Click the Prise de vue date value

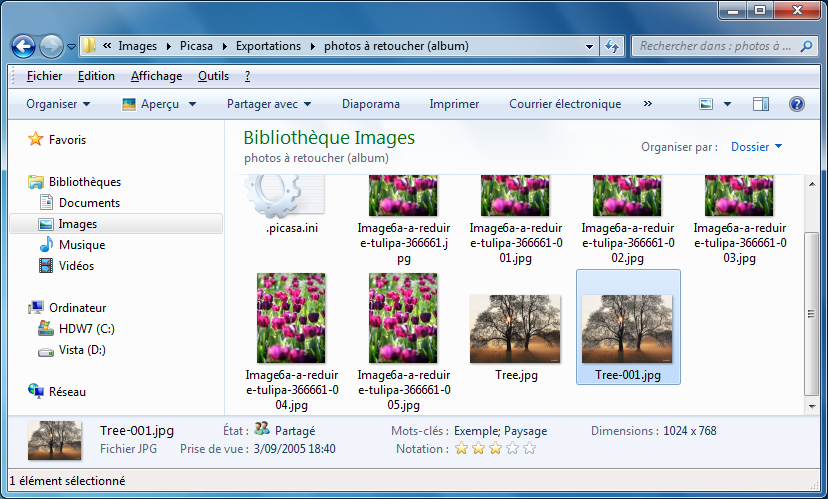pyautogui.click(x=294, y=449)
